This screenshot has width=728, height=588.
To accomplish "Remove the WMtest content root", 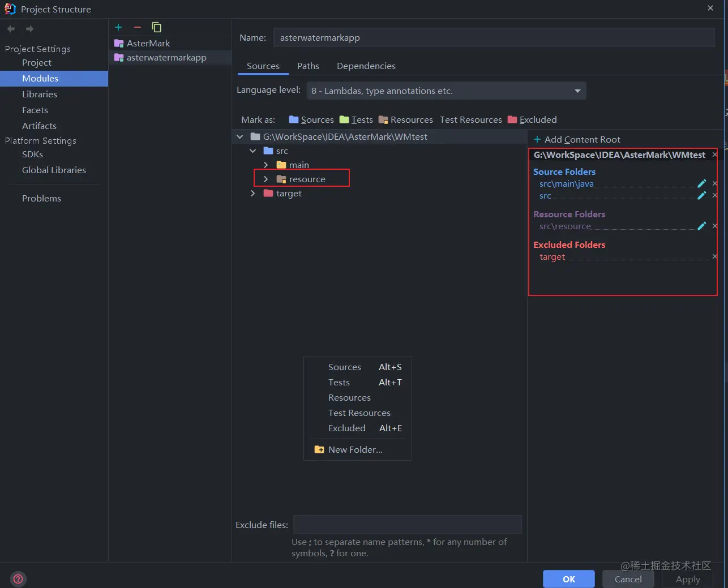I will tap(714, 154).
